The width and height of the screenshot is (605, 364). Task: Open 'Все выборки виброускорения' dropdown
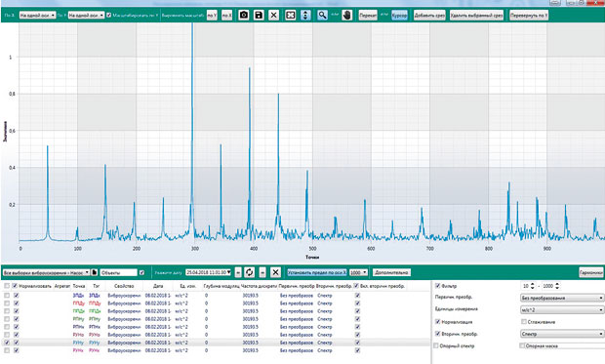click(x=46, y=272)
